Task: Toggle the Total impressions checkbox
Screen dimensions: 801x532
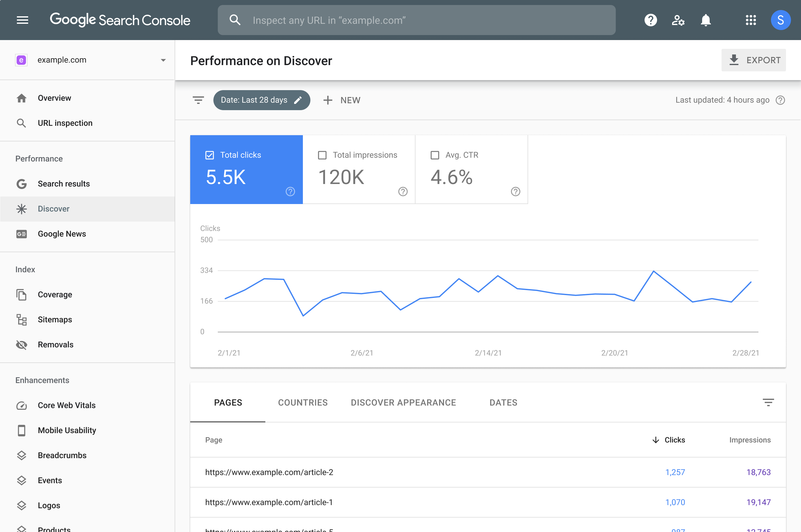Action: (322, 155)
